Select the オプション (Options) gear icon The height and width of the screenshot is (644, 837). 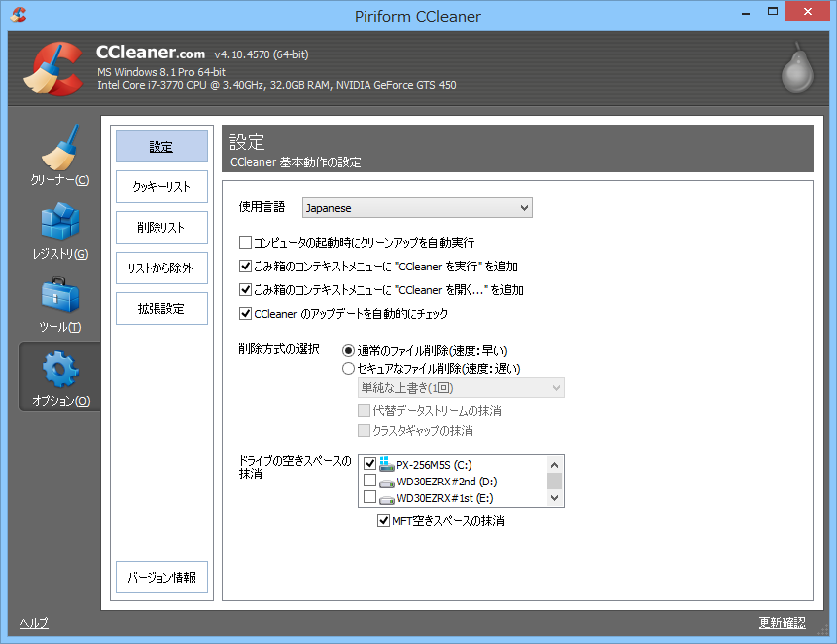(60, 369)
